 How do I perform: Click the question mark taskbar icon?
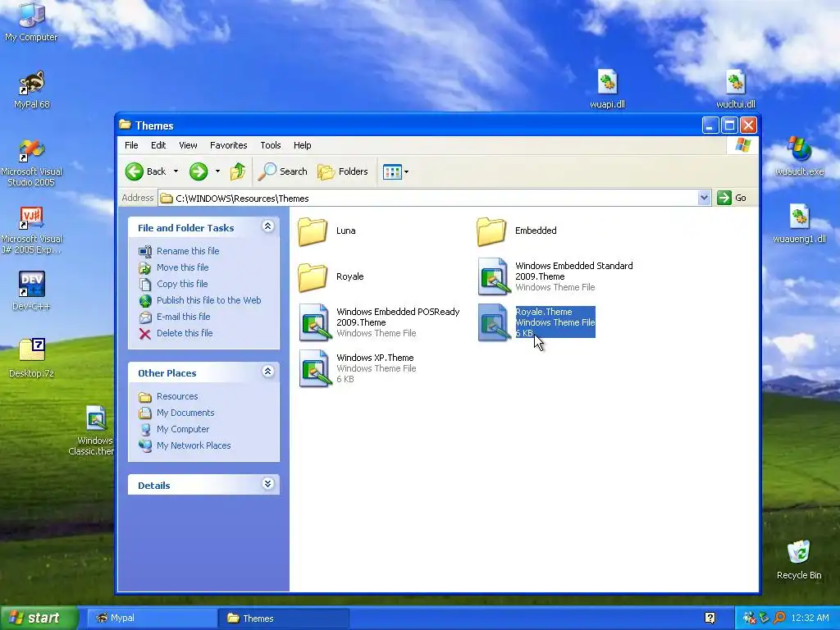point(710,619)
